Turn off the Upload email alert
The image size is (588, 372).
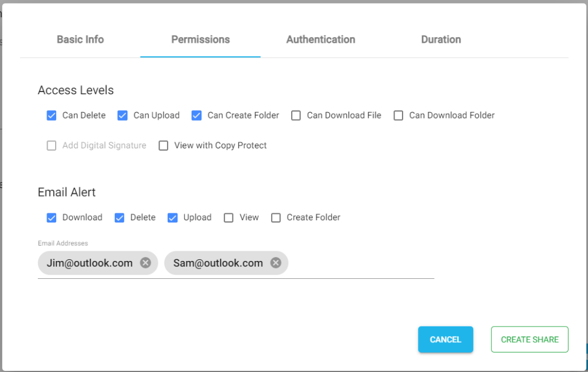(x=173, y=217)
